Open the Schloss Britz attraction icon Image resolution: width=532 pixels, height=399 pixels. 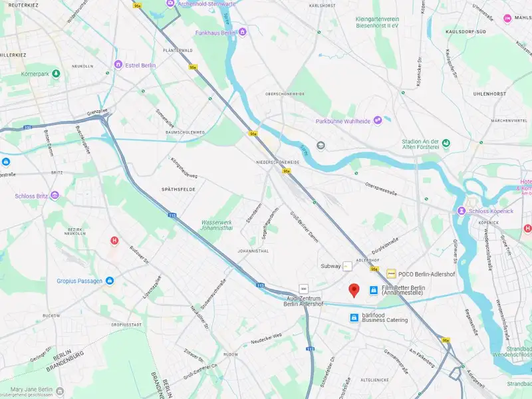click(55, 195)
